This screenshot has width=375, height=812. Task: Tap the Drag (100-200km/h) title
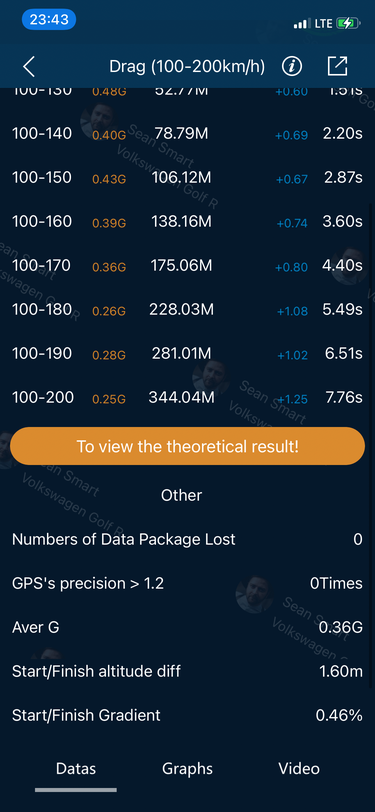click(x=188, y=66)
